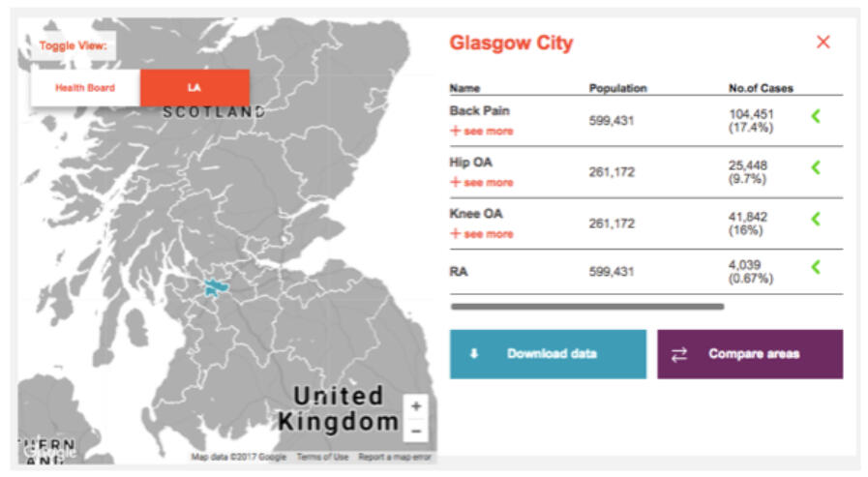Image resolution: width=868 pixels, height=477 pixels.
Task: Select the highlighted Glasgow City map region
Action: 215,287
